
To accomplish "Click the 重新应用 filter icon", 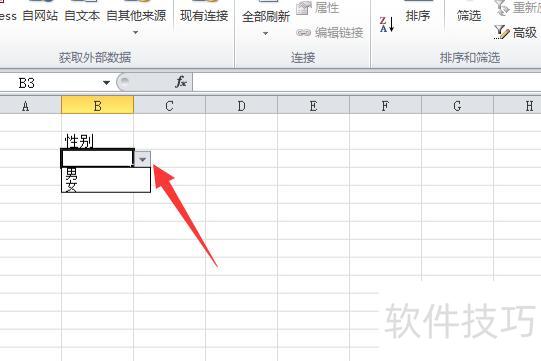I will pos(502,8).
